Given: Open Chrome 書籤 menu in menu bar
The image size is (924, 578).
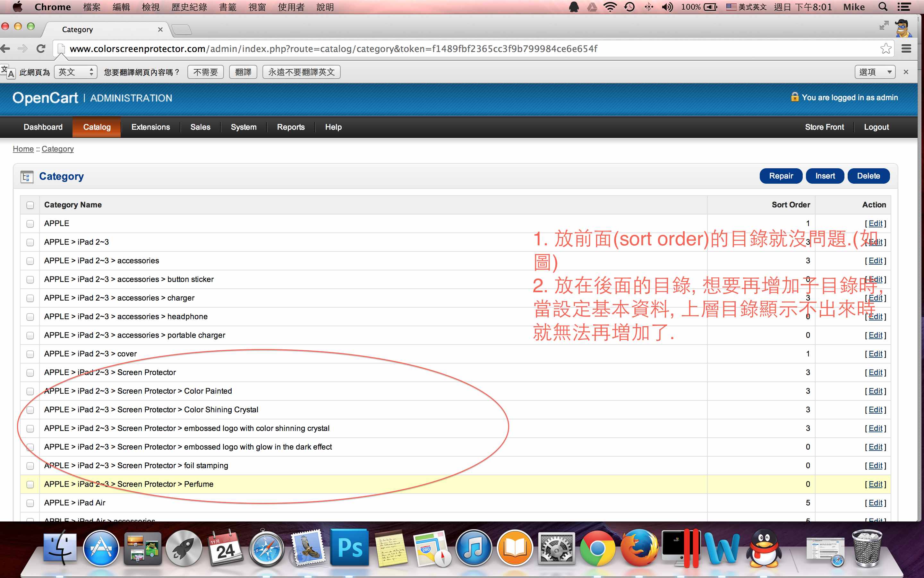Looking at the screenshot, I should (x=227, y=7).
